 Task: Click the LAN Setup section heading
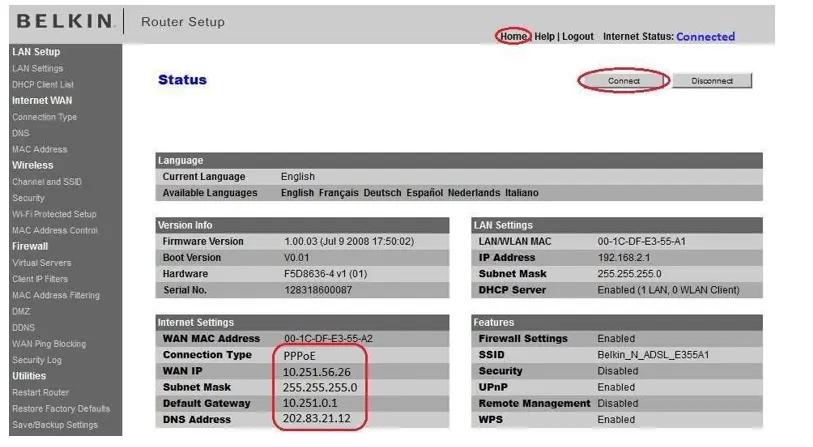pos(36,52)
